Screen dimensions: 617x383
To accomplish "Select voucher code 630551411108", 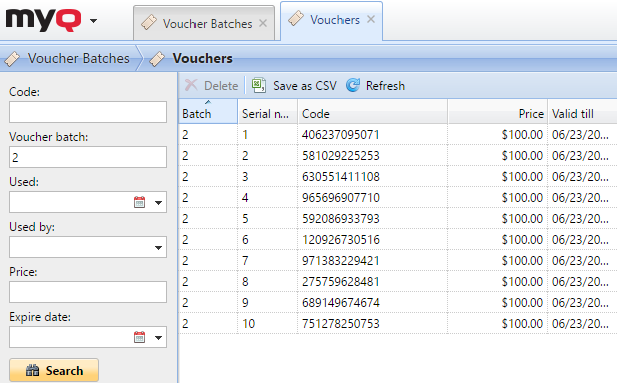I will tap(340, 177).
